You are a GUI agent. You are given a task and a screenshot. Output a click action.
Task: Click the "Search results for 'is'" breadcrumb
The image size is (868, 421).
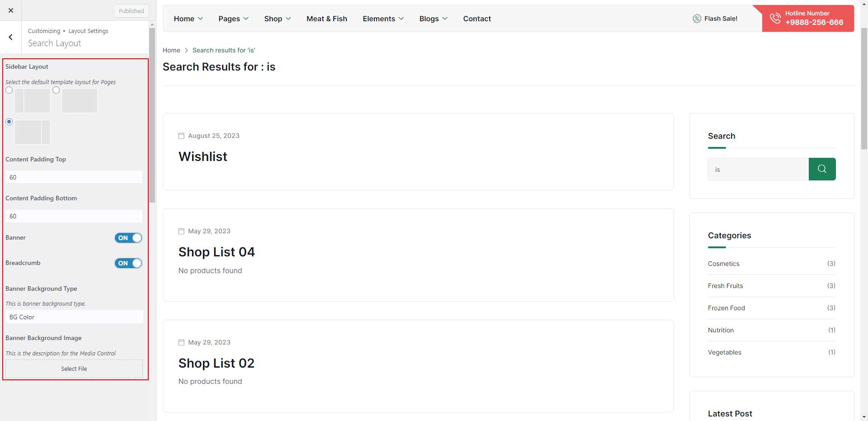point(224,50)
